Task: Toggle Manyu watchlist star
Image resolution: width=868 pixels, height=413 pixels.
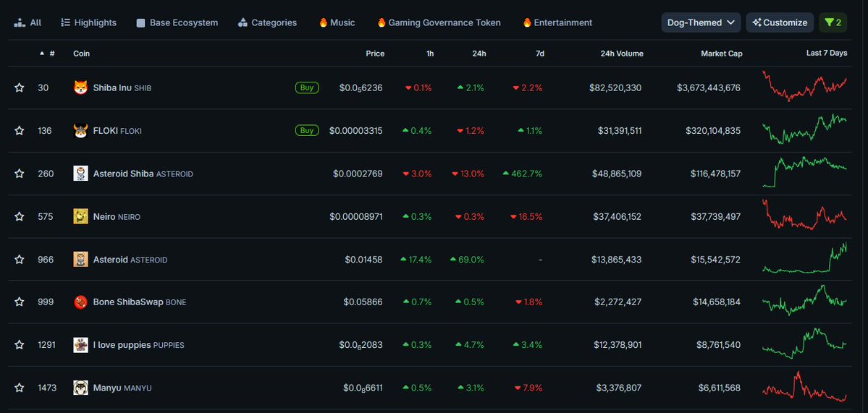Action: point(20,388)
